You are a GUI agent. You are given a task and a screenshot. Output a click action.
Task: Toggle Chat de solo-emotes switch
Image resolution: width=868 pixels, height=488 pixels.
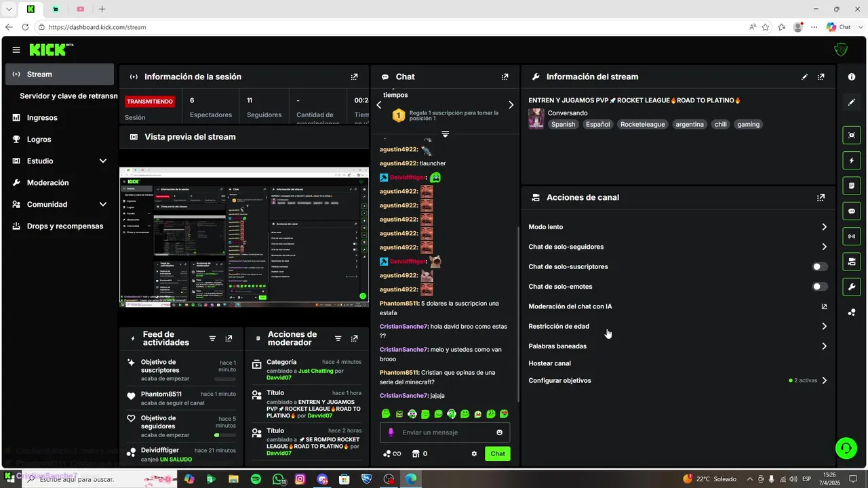[x=820, y=287]
